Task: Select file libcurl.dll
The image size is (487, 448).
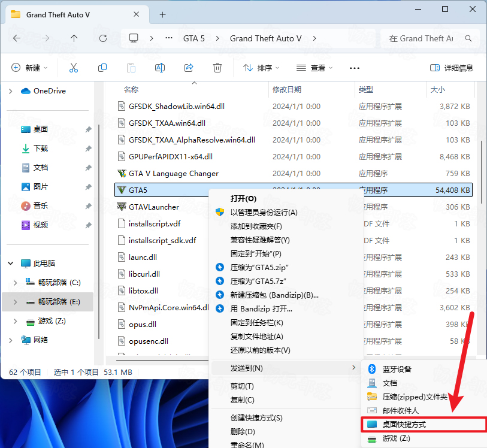Action: tap(139, 274)
